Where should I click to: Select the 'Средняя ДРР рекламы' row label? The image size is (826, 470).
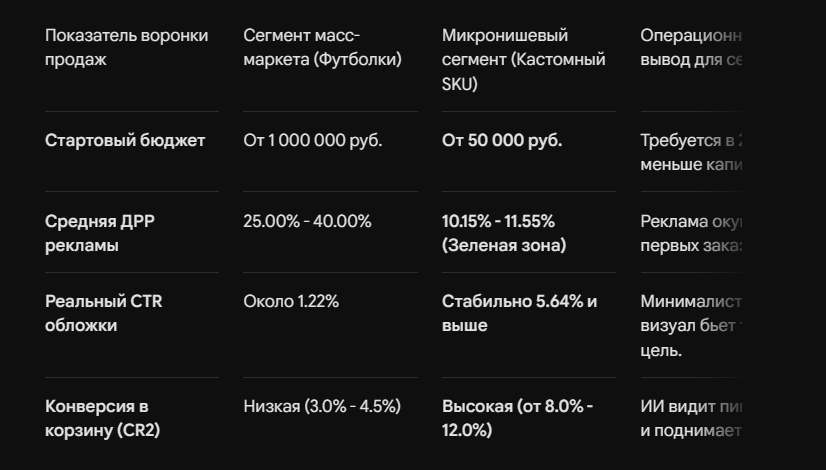point(100,233)
